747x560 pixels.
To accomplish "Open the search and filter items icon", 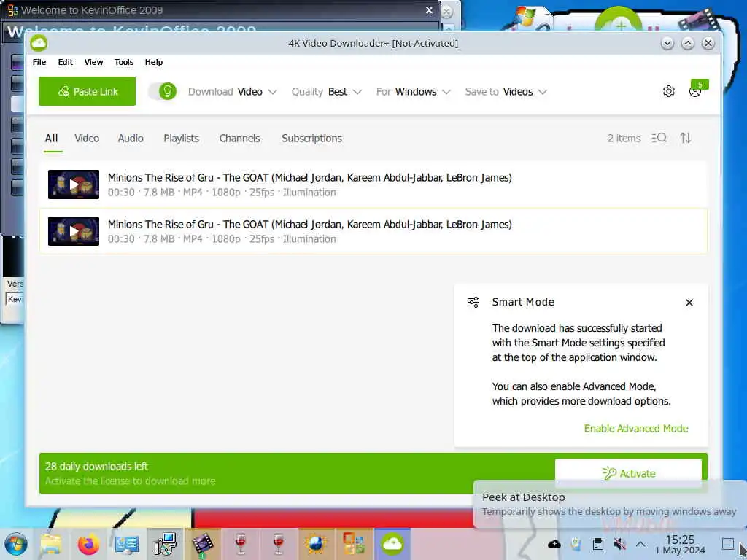I will point(659,138).
